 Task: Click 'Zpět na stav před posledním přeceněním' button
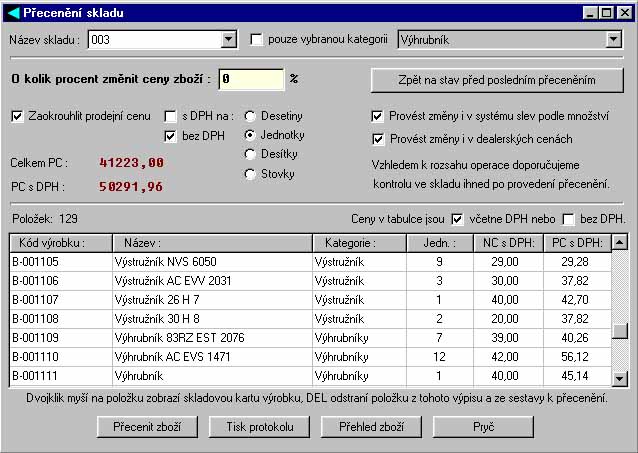pos(497,80)
